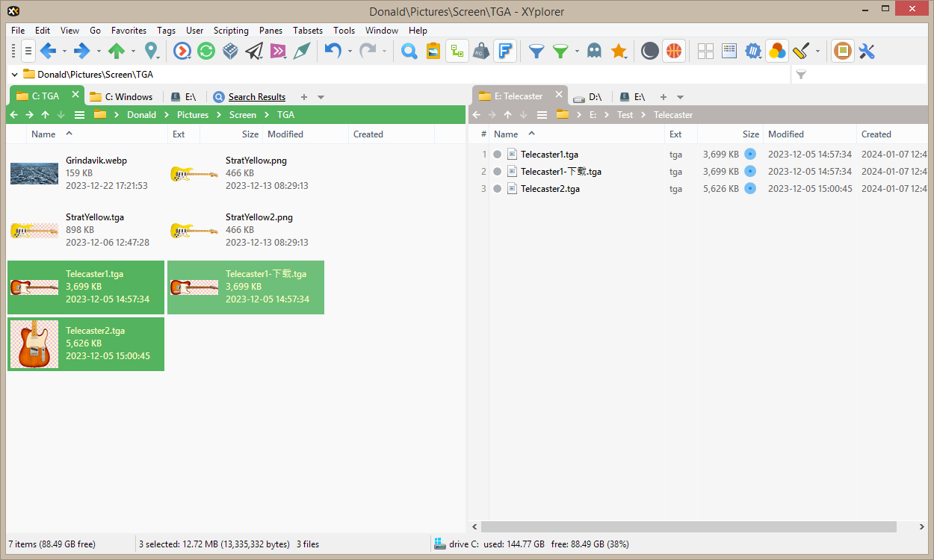The width and height of the screenshot is (934, 560).
Task: Click the orange star Favorites icon
Action: click(x=619, y=51)
